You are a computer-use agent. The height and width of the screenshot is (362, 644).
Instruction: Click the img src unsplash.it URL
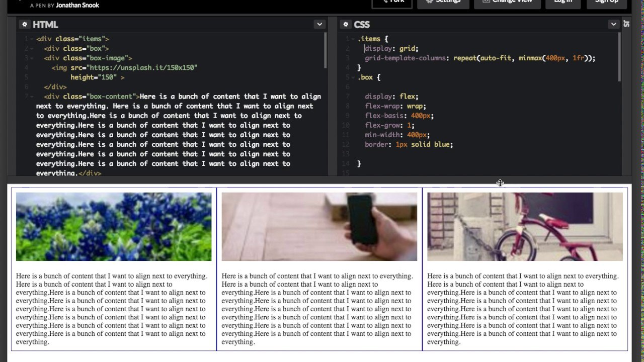coord(142,67)
